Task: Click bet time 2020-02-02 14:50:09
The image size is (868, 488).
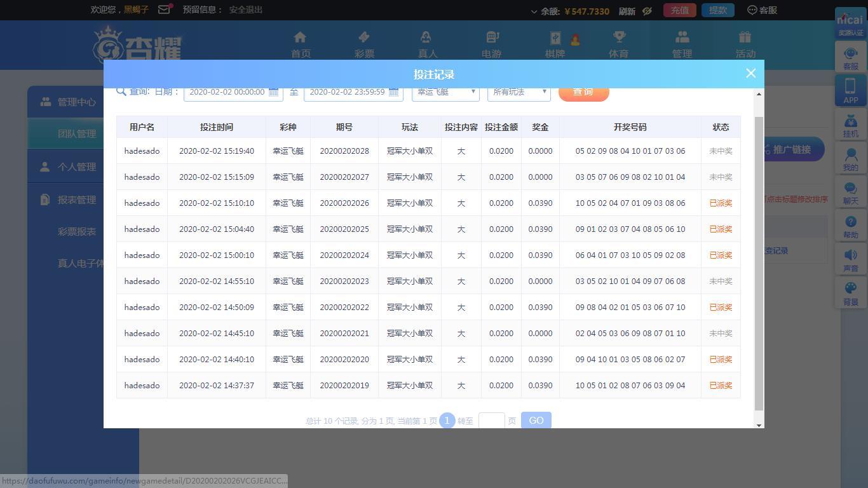Action: point(217,308)
